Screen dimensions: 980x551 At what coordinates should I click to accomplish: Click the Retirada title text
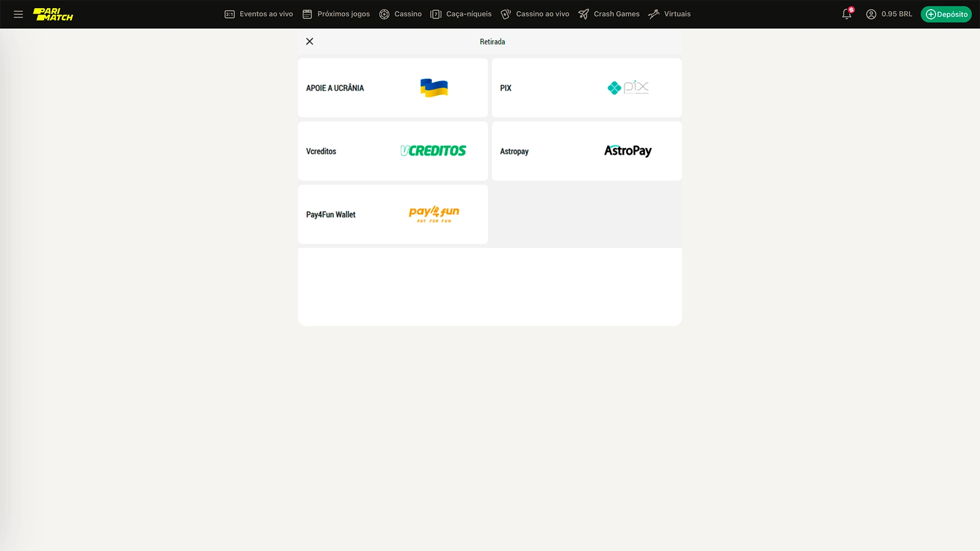point(492,42)
